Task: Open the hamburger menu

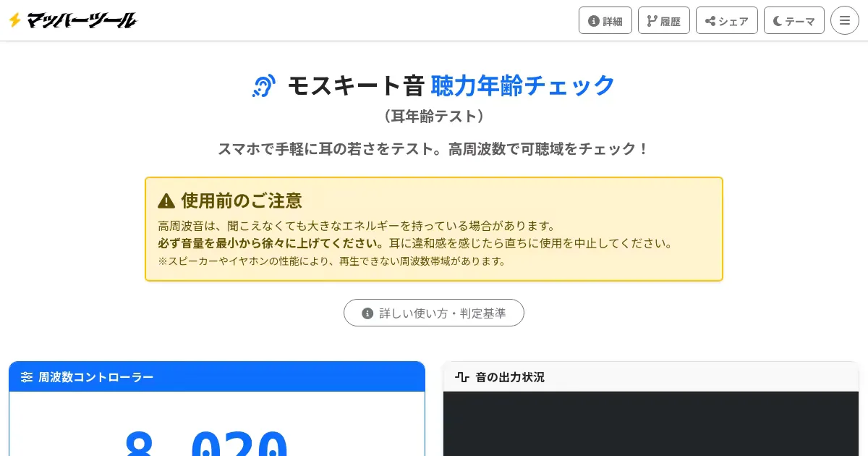Action: tap(845, 20)
